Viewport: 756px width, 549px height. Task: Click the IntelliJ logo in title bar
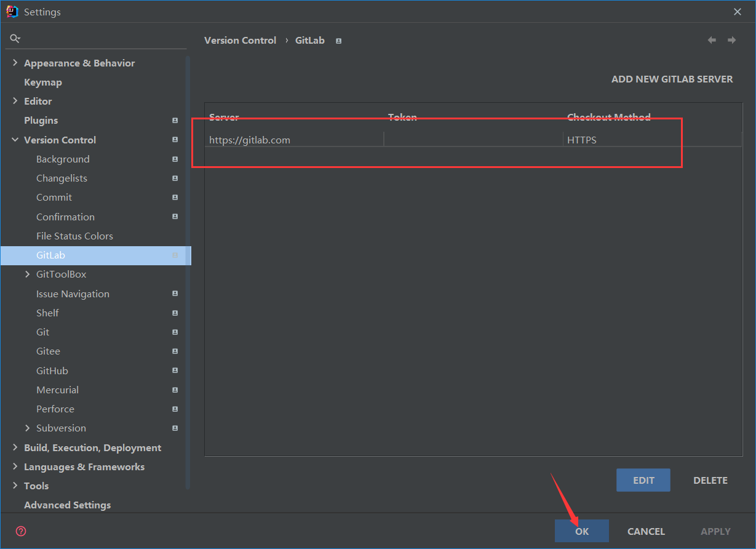pos(12,12)
